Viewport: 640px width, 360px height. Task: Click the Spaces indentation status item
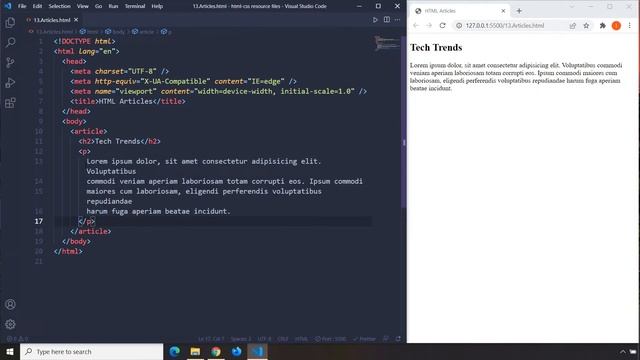[241, 339]
